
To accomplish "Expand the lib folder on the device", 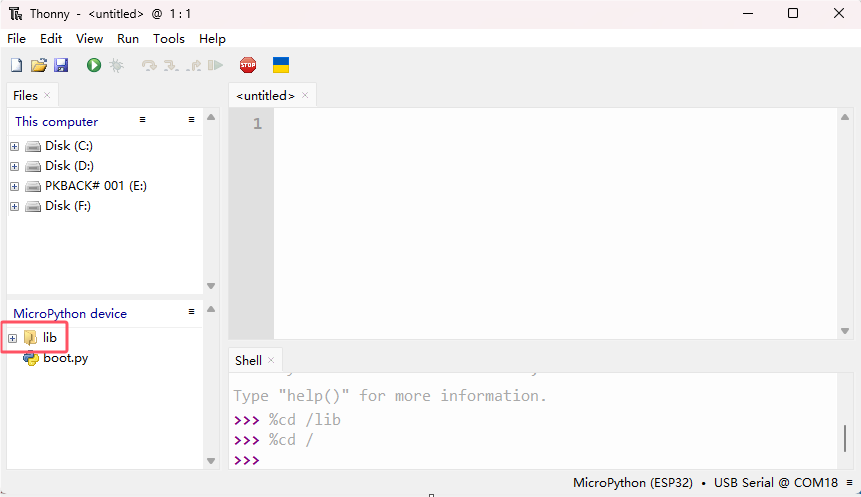I will pos(13,338).
